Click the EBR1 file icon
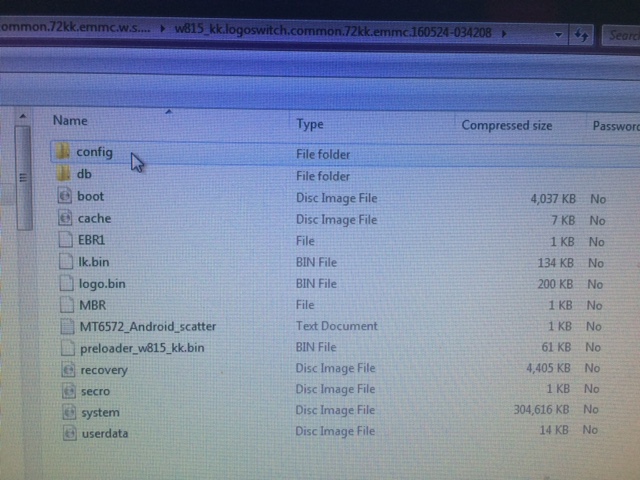The height and width of the screenshot is (480, 640). pos(65,239)
